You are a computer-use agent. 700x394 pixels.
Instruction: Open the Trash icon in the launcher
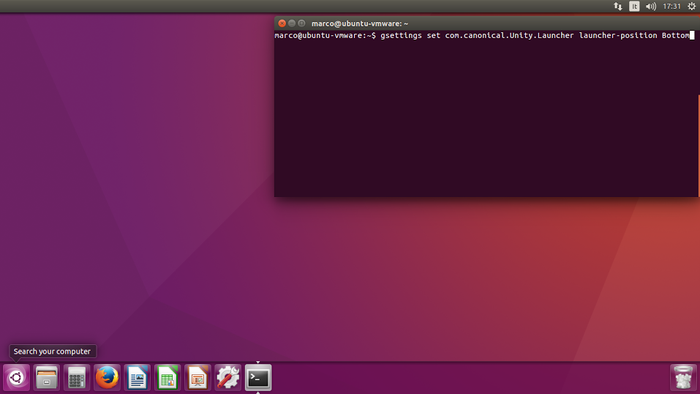pos(683,377)
